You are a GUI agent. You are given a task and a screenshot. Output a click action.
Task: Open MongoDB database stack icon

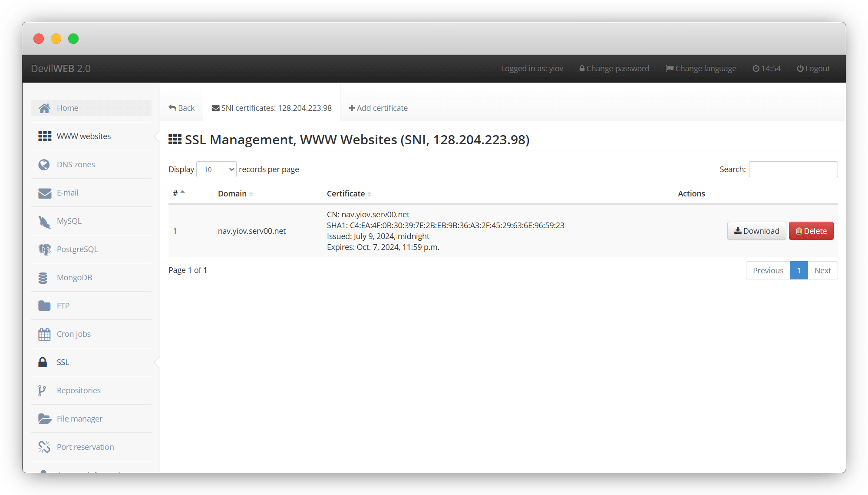[43, 278]
